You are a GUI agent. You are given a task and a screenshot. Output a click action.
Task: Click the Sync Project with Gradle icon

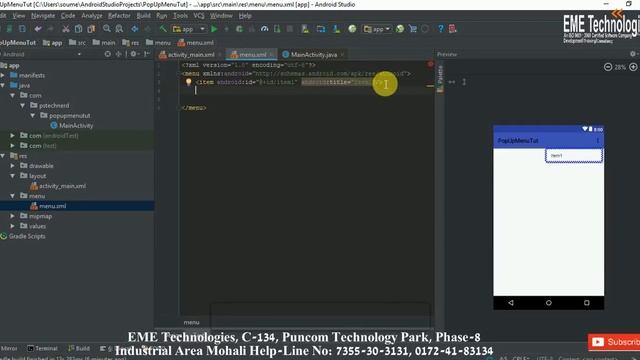(x=321, y=29)
